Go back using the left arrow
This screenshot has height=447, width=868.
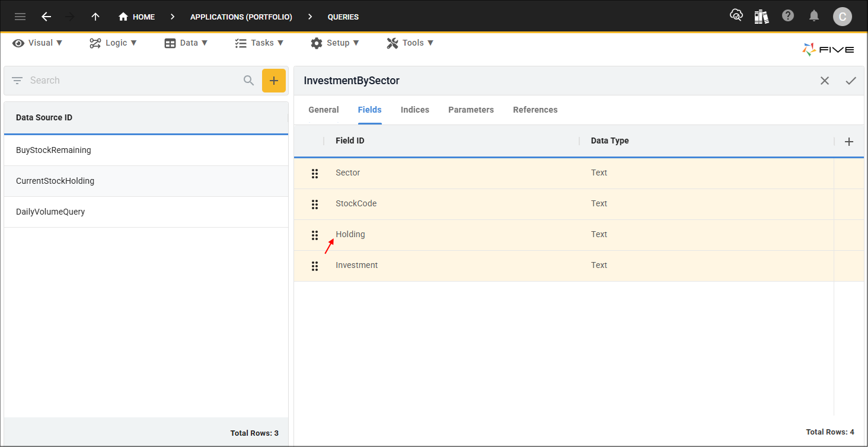tap(46, 17)
